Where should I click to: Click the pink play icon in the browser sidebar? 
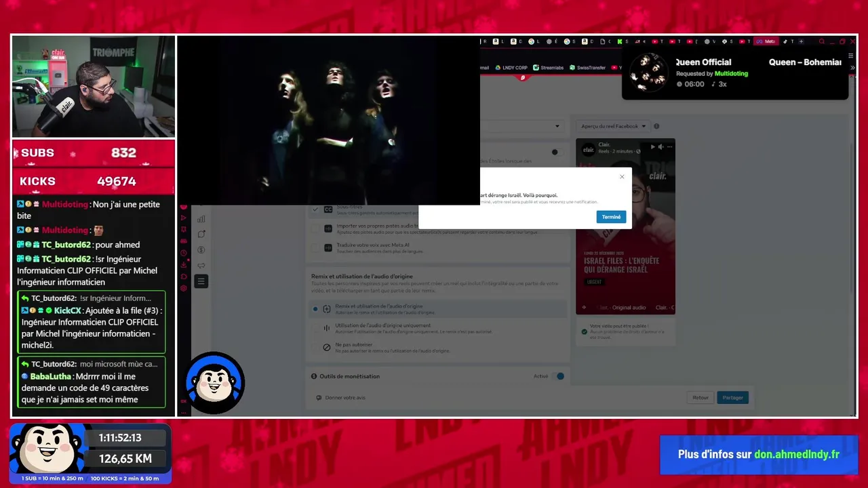click(x=183, y=218)
